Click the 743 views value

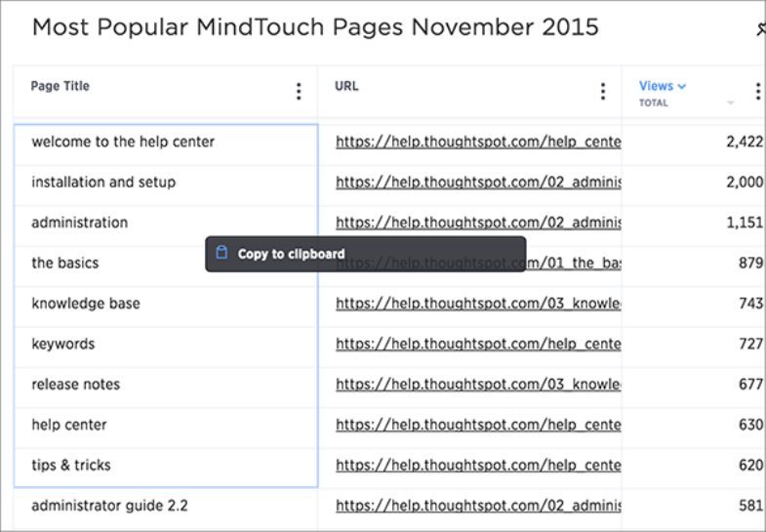click(750, 304)
